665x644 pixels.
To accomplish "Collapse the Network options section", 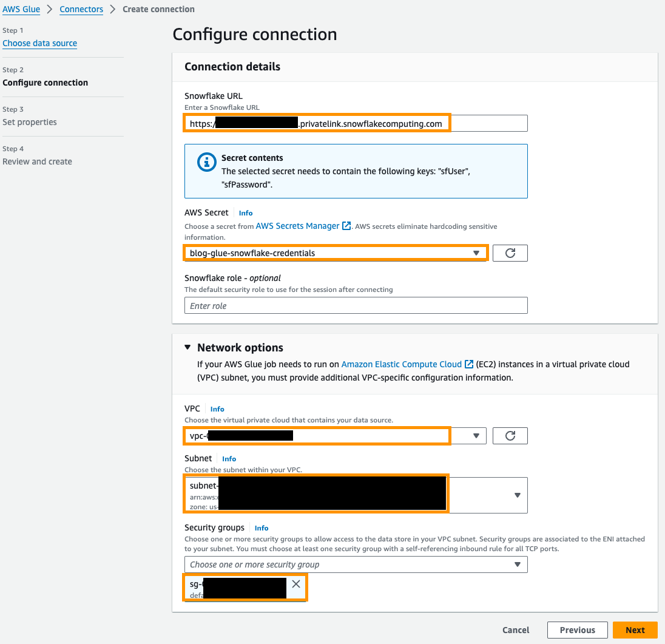I will coord(187,347).
